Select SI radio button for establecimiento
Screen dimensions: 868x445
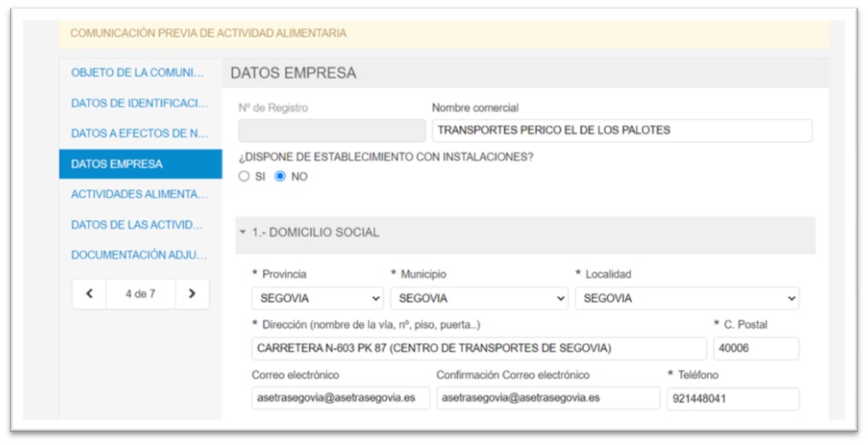point(245,176)
